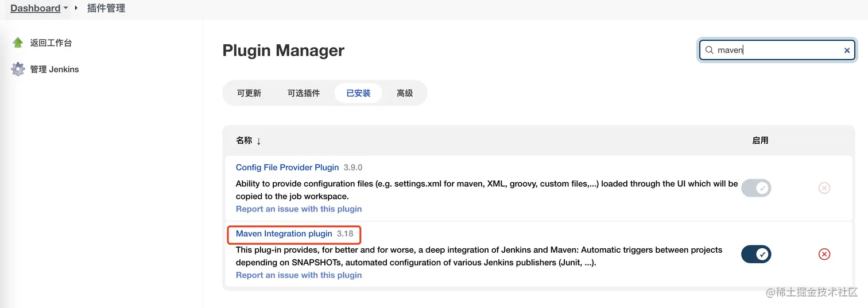This screenshot has width=868, height=308.
Task: Open the Maven Integration plugin link
Action: point(284,234)
